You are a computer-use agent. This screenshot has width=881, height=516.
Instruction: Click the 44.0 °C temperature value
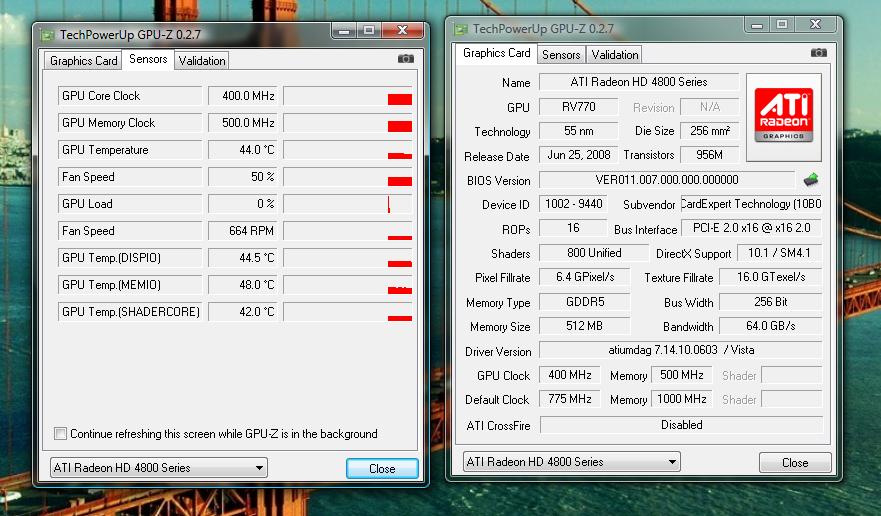pyautogui.click(x=243, y=150)
